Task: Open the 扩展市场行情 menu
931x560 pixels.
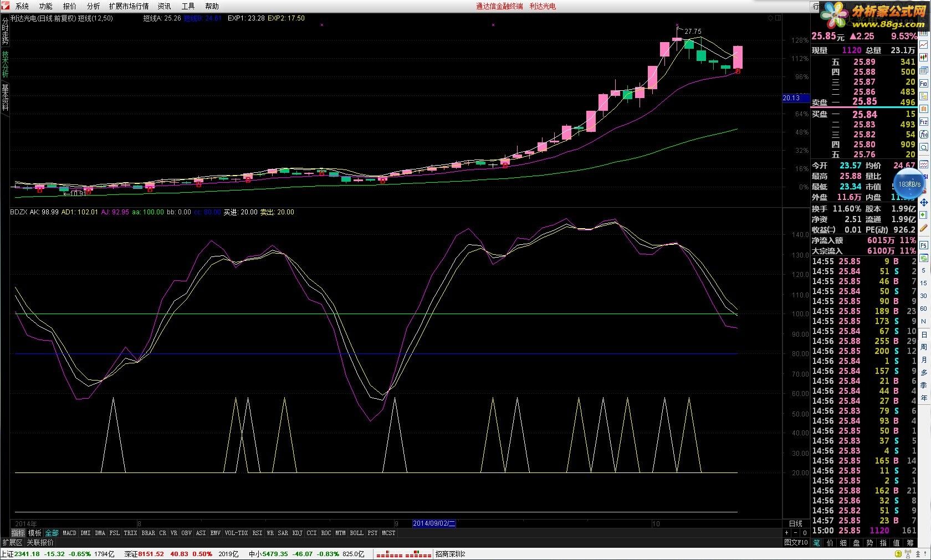Action: point(129,6)
